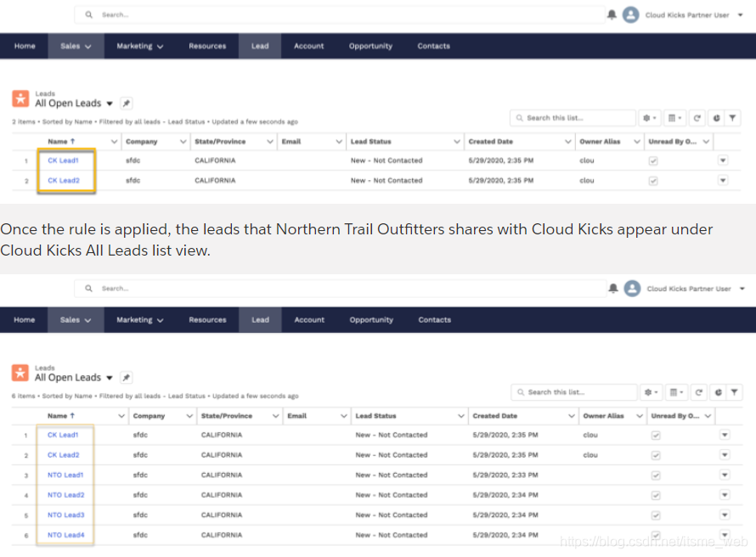Open the Home tab in upper navigation
This screenshot has width=756, height=557.
(x=25, y=46)
